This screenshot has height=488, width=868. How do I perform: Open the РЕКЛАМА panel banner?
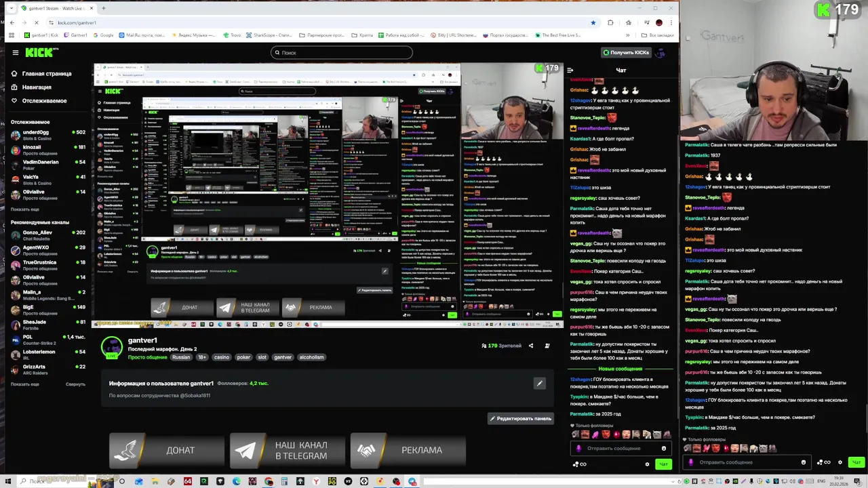408,450
